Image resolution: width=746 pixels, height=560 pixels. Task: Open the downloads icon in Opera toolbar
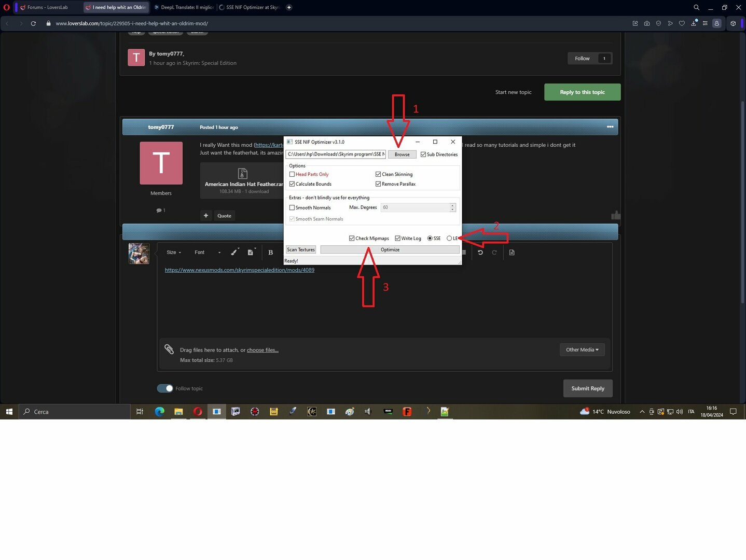click(x=694, y=23)
